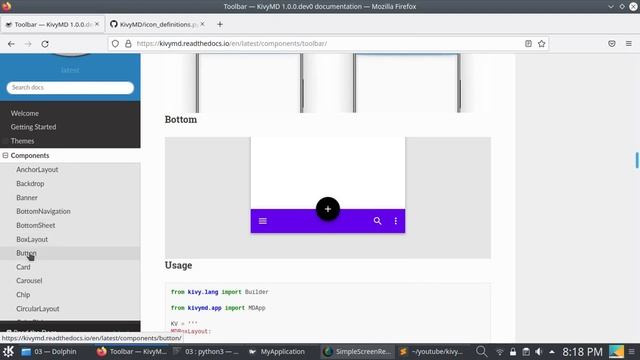
Task: Bookmark this page with the star icon
Action: coord(542,44)
